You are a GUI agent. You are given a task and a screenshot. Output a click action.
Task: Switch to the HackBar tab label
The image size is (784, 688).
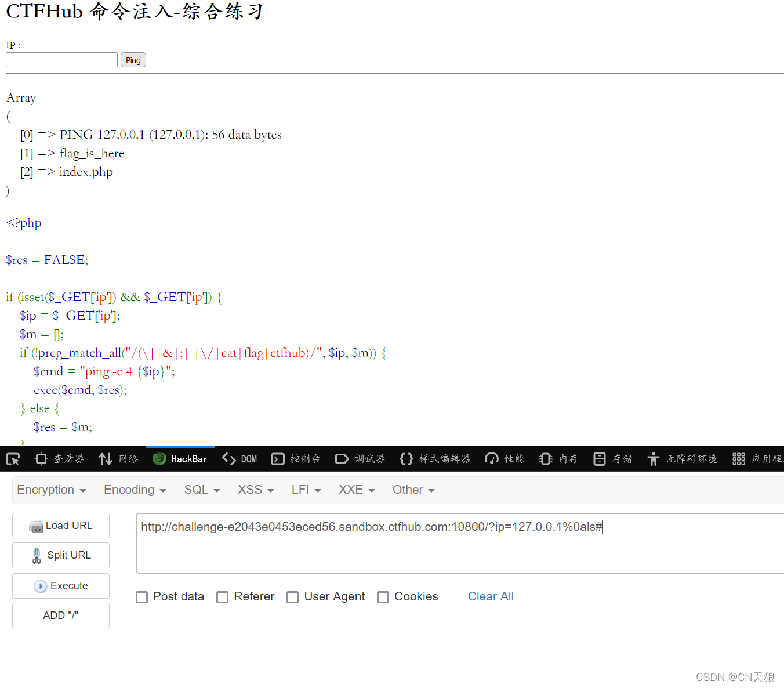(189, 459)
